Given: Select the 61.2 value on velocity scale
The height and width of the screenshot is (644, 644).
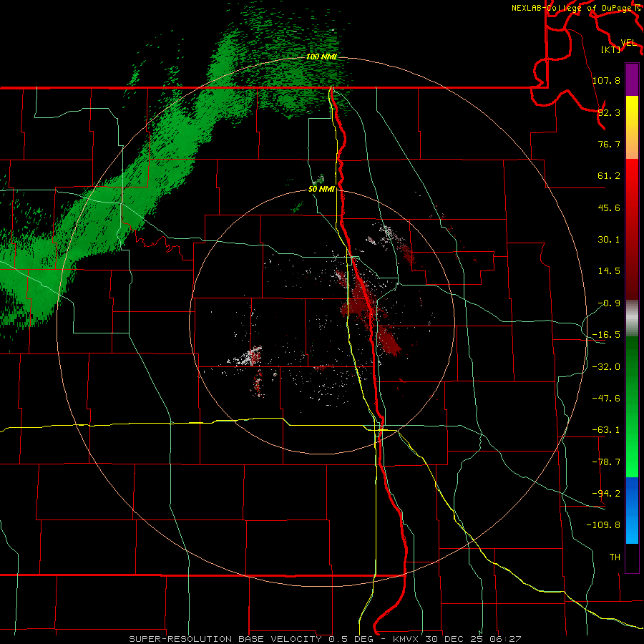Looking at the screenshot, I should (609, 176).
